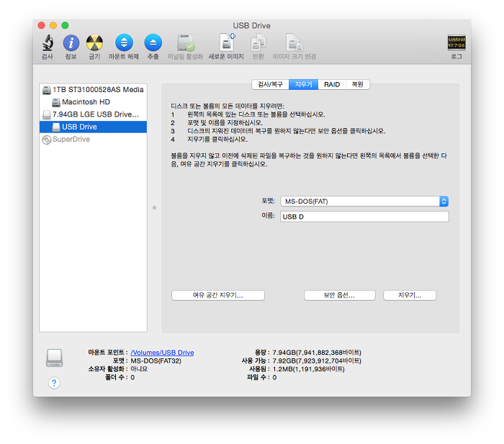Click the 보안 옵션... button
504x444 pixels.
pos(339,295)
